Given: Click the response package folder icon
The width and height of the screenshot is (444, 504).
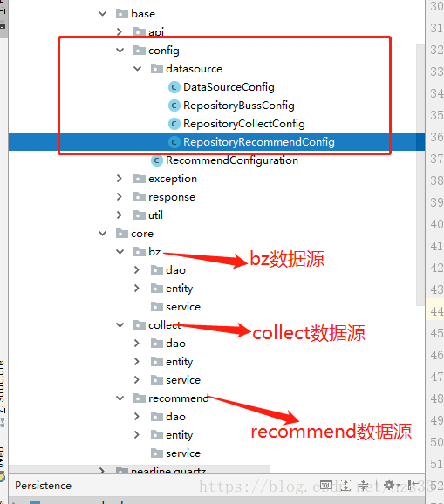Looking at the screenshot, I should click(140, 197).
